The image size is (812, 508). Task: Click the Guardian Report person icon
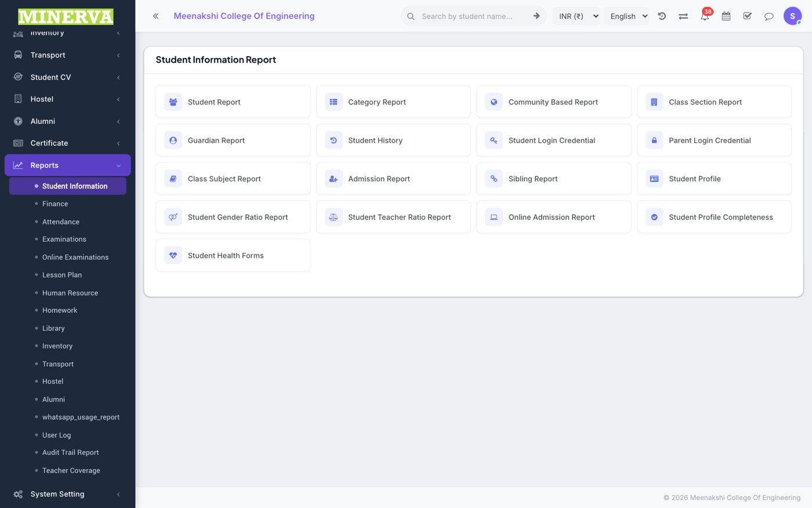pyautogui.click(x=173, y=140)
